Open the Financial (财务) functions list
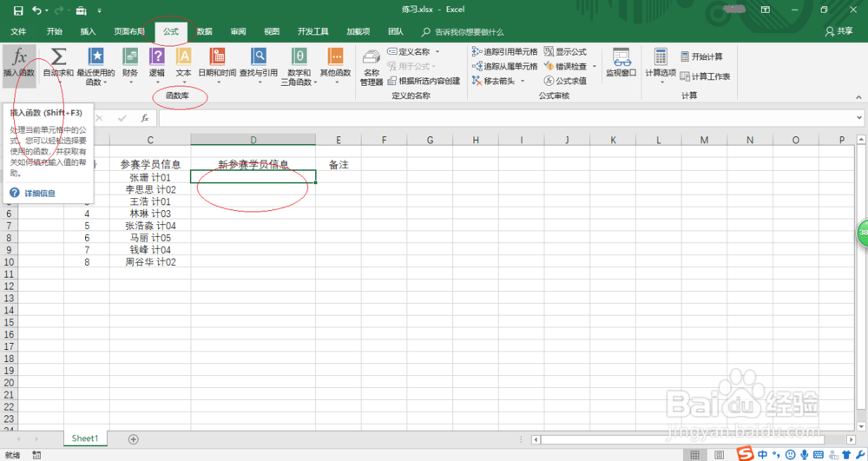Screen dimensions: 868x461 point(130,65)
